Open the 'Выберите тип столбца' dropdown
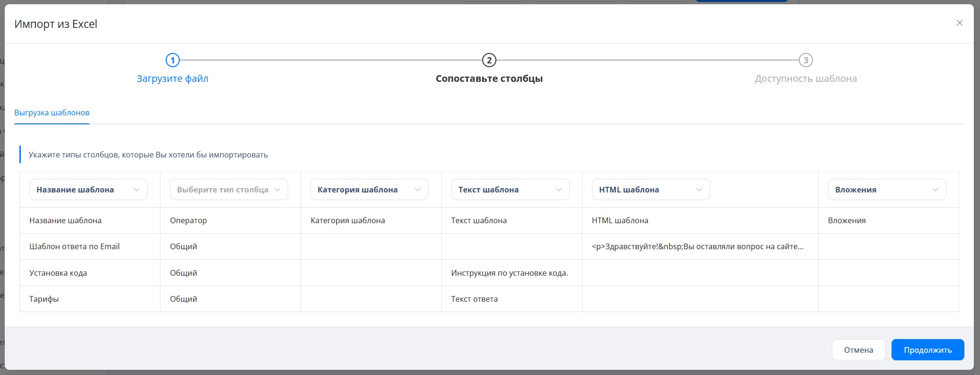 coord(229,190)
